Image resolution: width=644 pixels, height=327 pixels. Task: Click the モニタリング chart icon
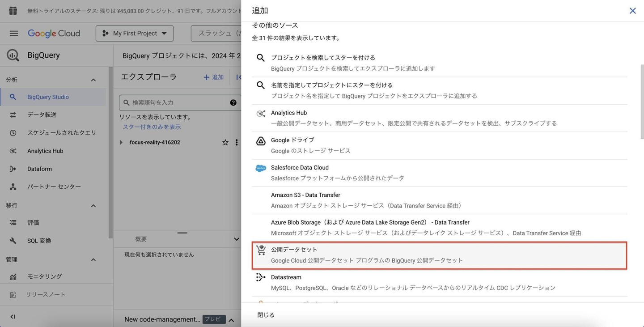tap(13, 276)
